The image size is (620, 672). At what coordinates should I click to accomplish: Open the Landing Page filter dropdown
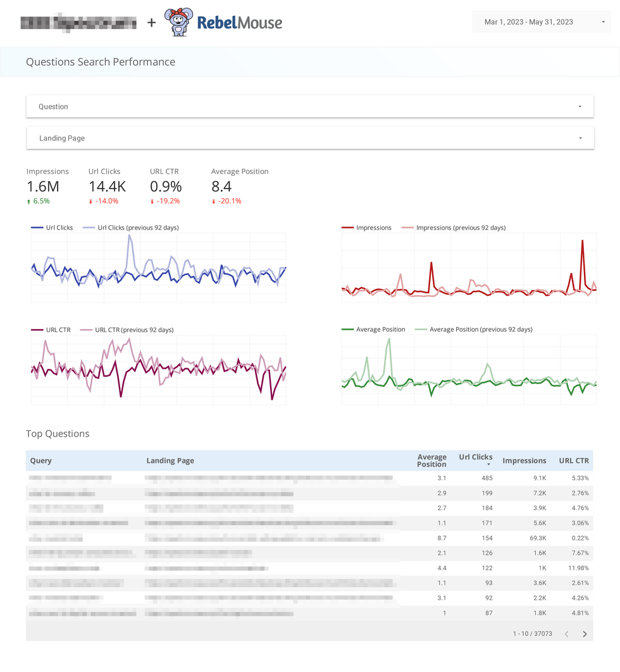(x=310, y=137)
